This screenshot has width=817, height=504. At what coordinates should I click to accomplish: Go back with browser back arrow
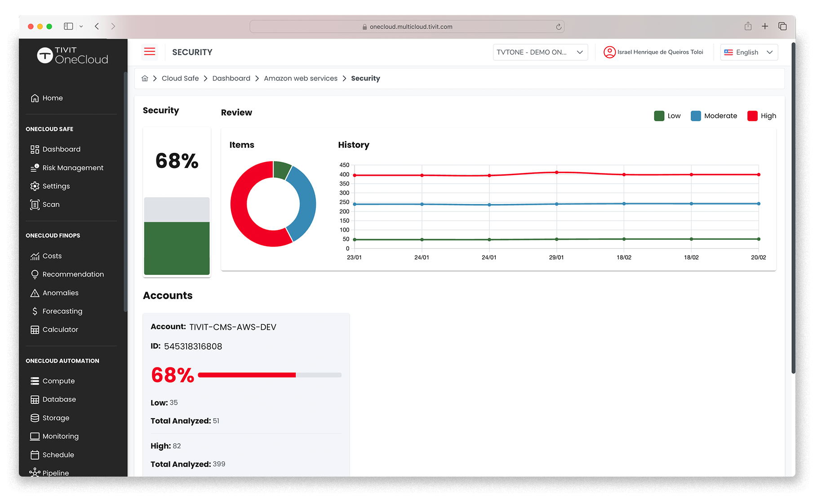tap(97, 26)
